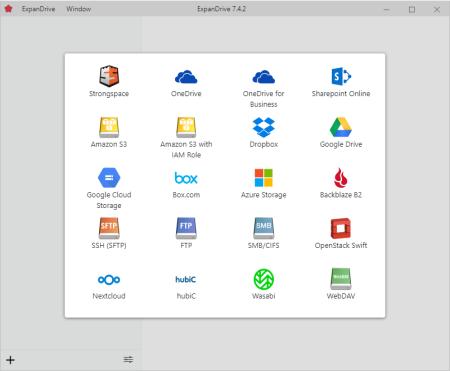Click the Wasabi text label
The height and width of the screenshot is (371, 450).
click(x=263, y=296)
